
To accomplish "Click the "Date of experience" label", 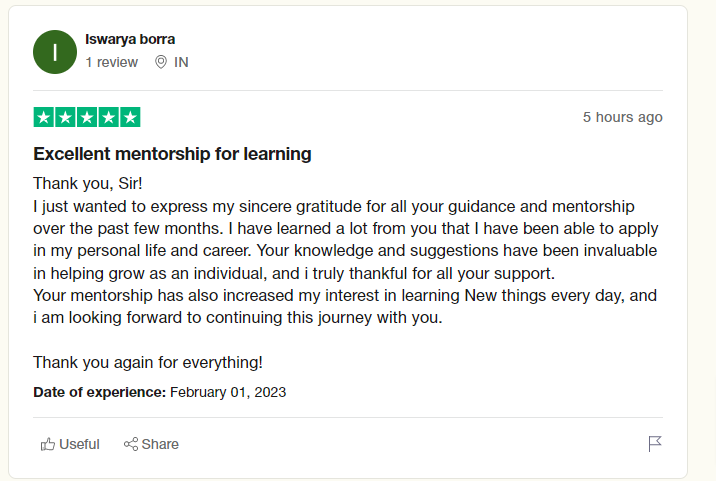I will point(100,392).
